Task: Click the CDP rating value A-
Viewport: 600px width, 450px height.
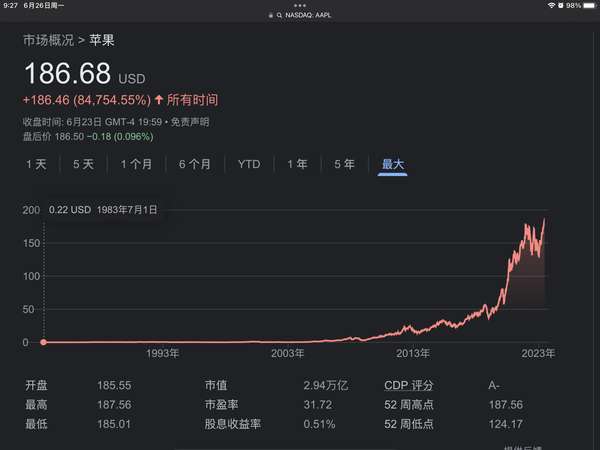Action: click(x=494, y=385)
